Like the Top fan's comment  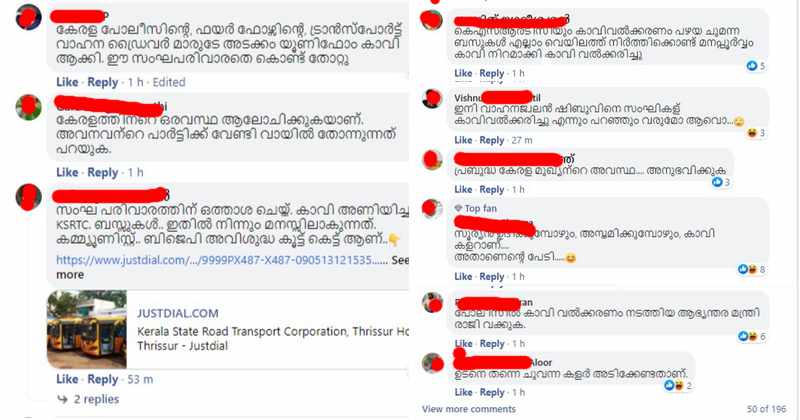pos(463,276)
